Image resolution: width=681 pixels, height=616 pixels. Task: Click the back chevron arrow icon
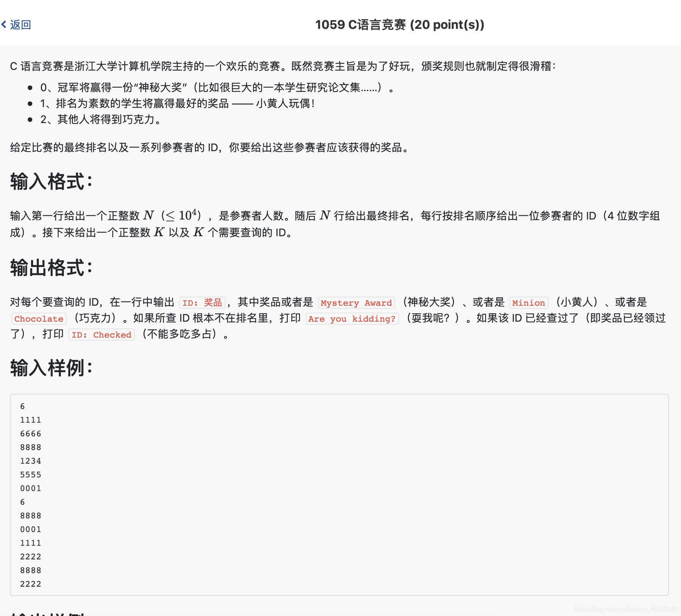pyautogui.click(x=4, y=25)
